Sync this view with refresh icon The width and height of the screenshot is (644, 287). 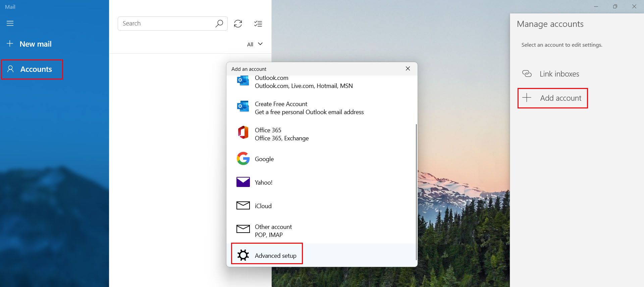pos(238,23)
